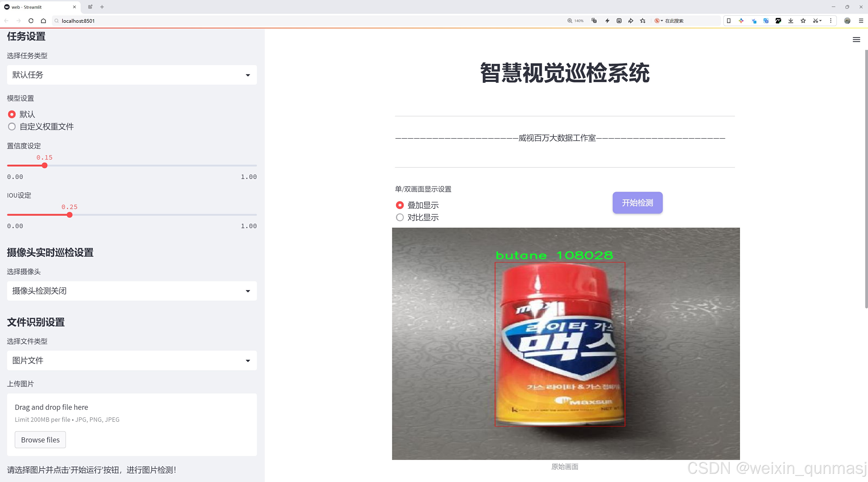Open a new browser tab with plus

[102, 7]
